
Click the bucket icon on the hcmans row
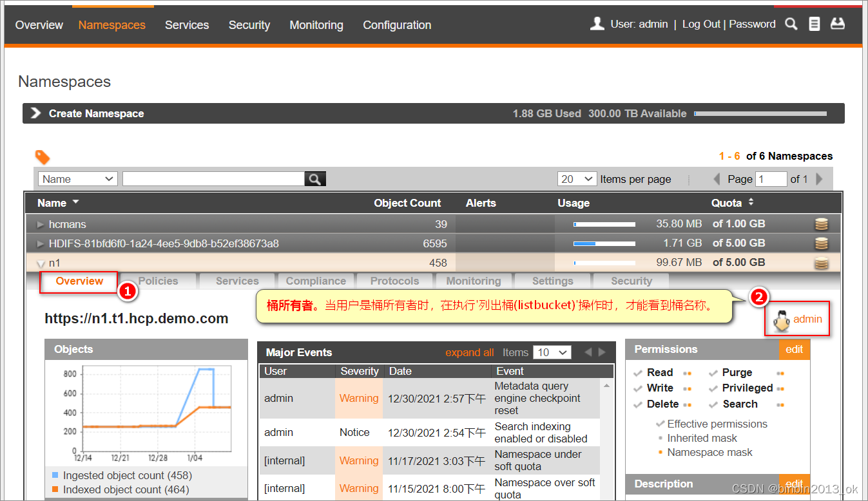[822, 223]
